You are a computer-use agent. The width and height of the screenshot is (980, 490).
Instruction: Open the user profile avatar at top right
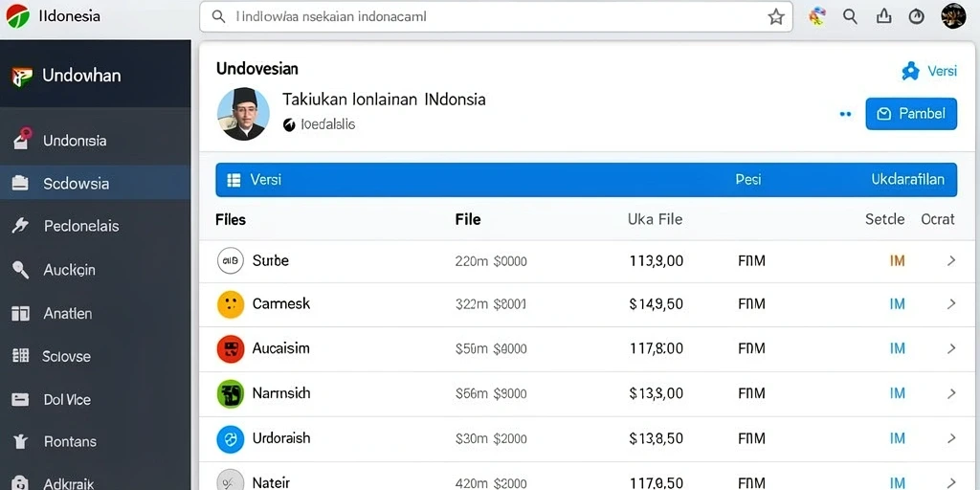(954, 15)
